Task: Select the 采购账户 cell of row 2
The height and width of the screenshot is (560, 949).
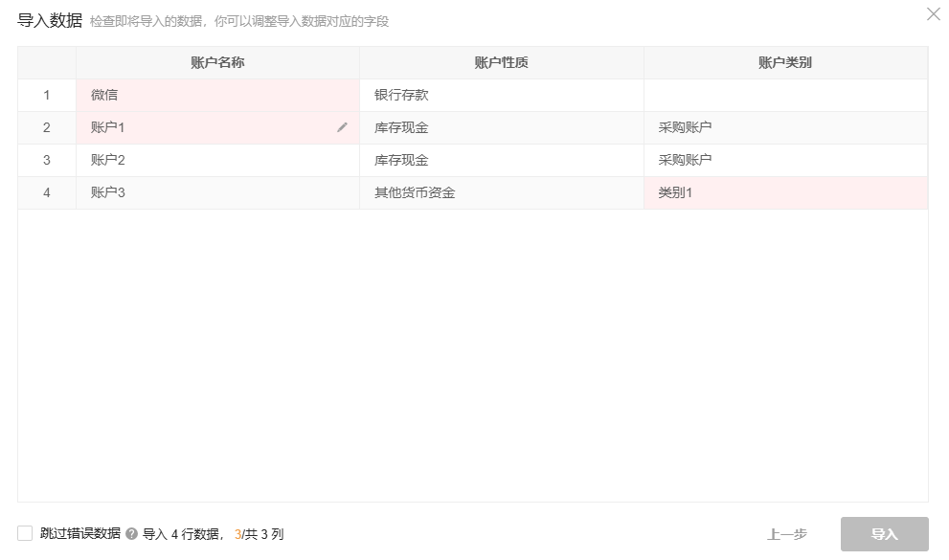Action: 675,126
